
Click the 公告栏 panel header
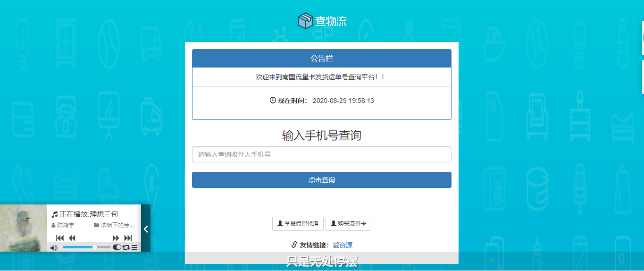321,59
